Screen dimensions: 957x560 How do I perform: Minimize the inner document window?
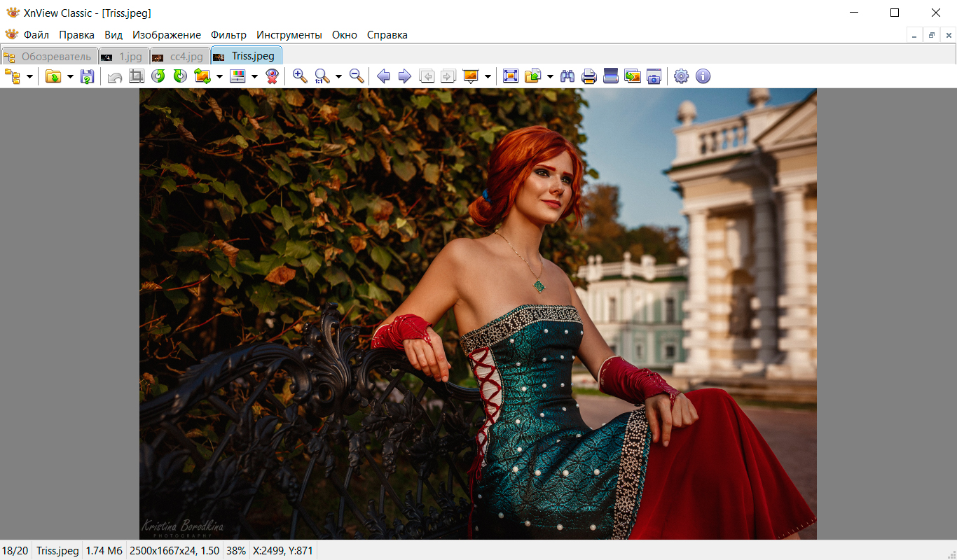click(914, 35)
